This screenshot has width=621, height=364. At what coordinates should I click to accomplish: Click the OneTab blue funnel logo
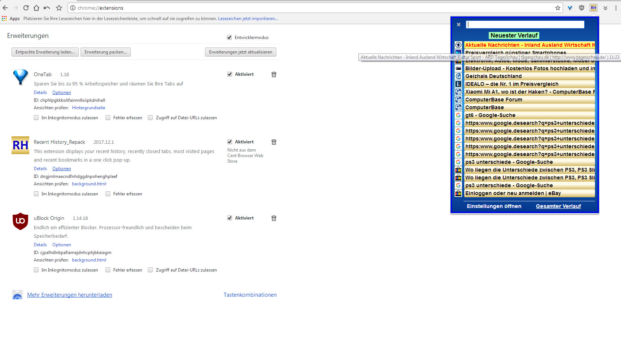click(x=20, y=77)
